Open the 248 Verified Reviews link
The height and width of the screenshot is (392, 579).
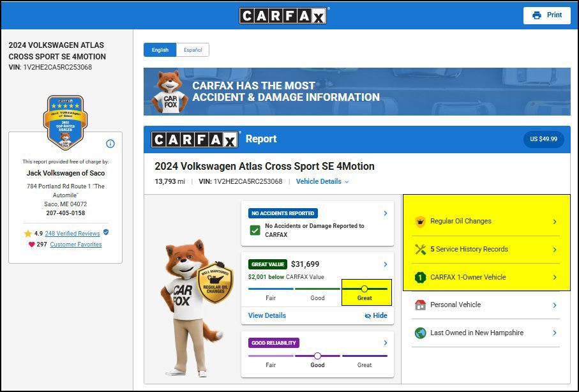pyautogui.click(x=72, y=234)
